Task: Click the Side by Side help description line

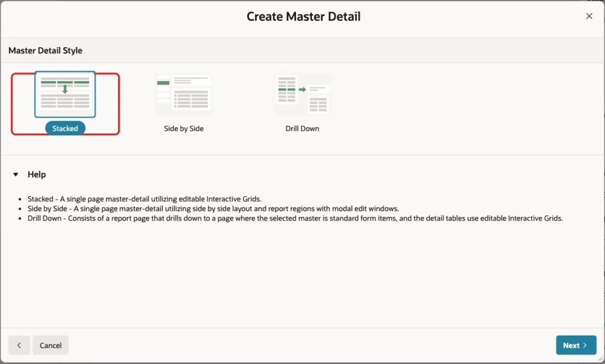Action: [213, 209]
